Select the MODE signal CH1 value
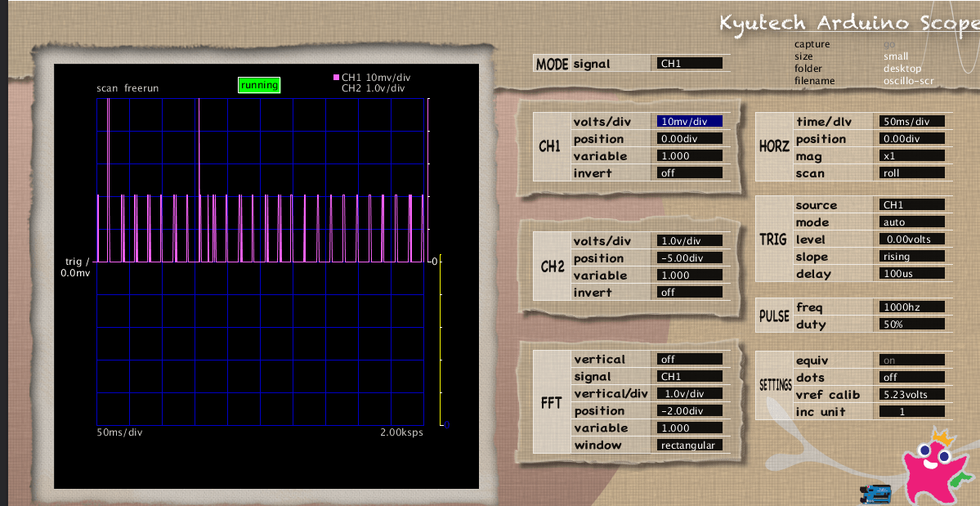 689,63
